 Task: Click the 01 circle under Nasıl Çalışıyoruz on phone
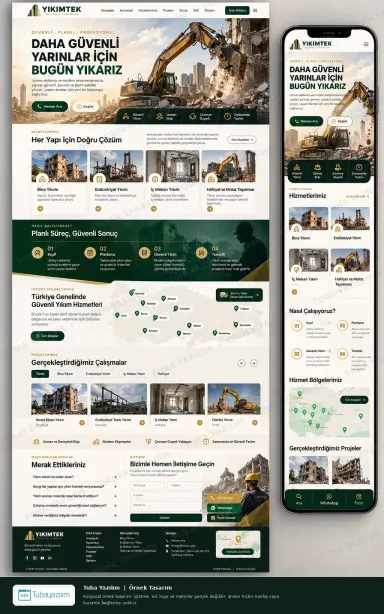[297, 326]
